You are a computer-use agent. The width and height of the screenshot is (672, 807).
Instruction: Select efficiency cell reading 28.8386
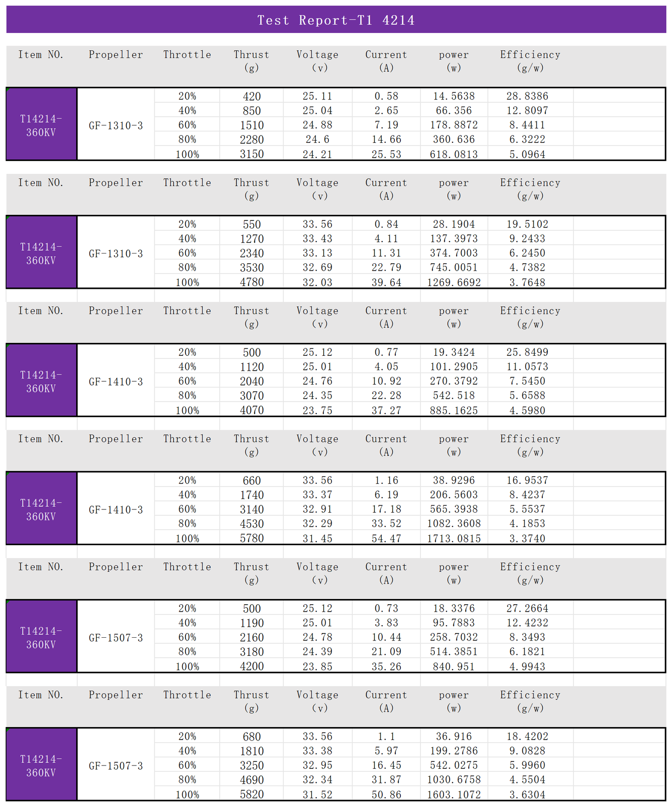527,96
